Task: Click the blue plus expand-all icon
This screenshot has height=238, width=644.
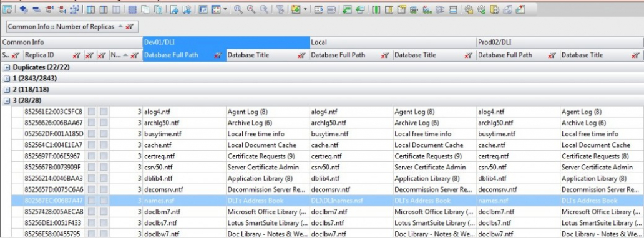Action: click(24, 9)
